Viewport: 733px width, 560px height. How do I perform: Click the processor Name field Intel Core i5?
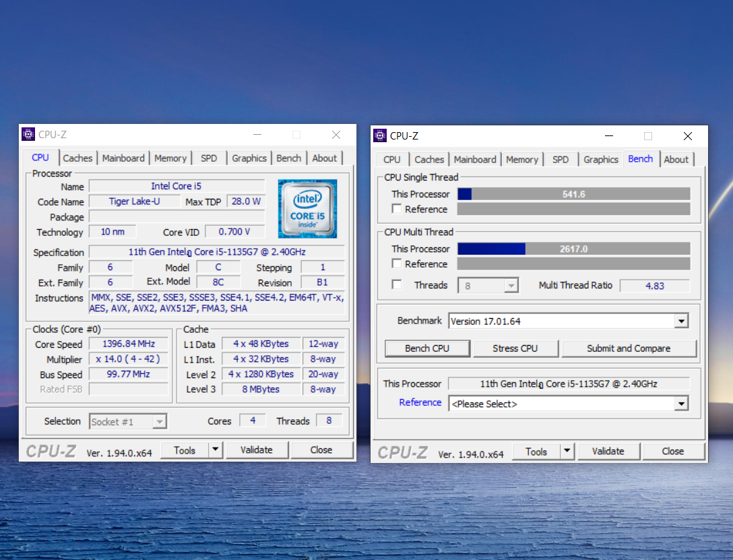(x=177, y=186)
